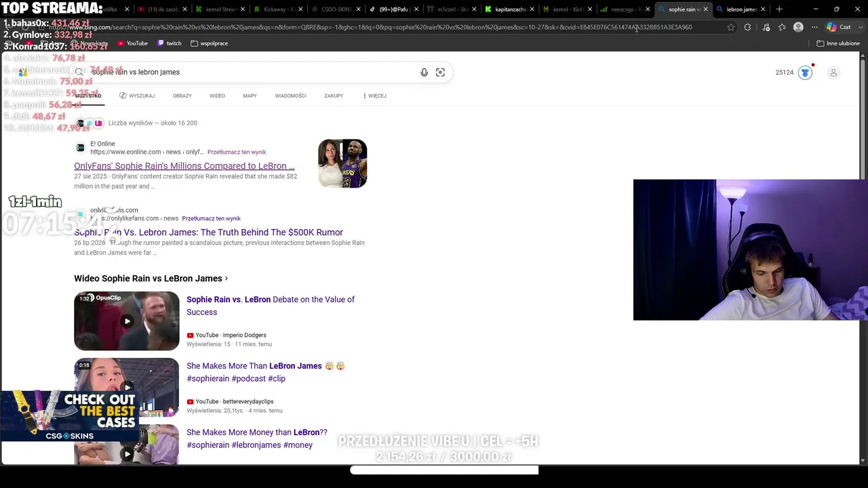Viewport: 868px width, 488px height.
Task: Open the twitch bookmark in favorites bar
Action: [x=170, y=43]
